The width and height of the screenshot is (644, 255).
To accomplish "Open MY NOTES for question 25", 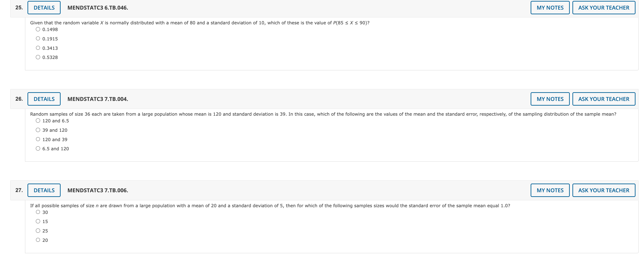I will pos(550,8).
